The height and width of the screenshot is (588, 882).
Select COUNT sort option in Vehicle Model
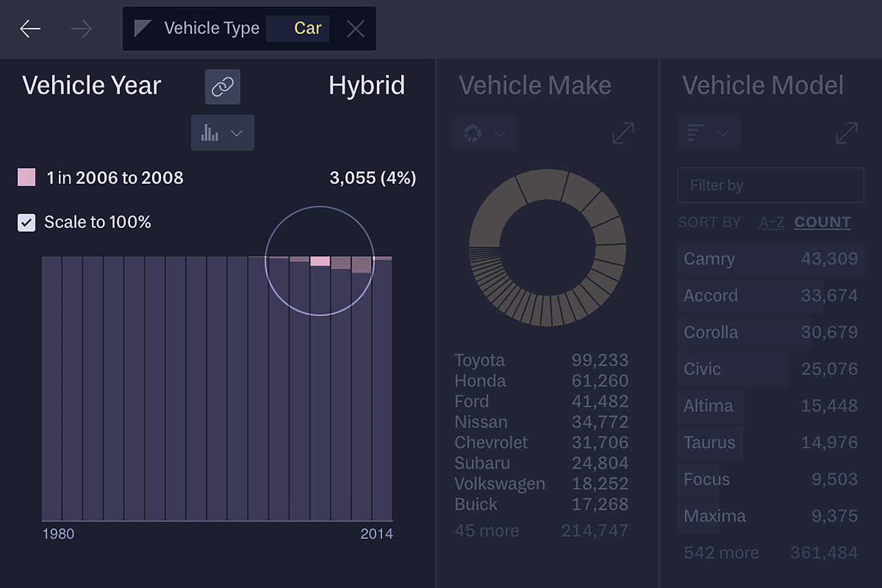click(x=823, y=222)
